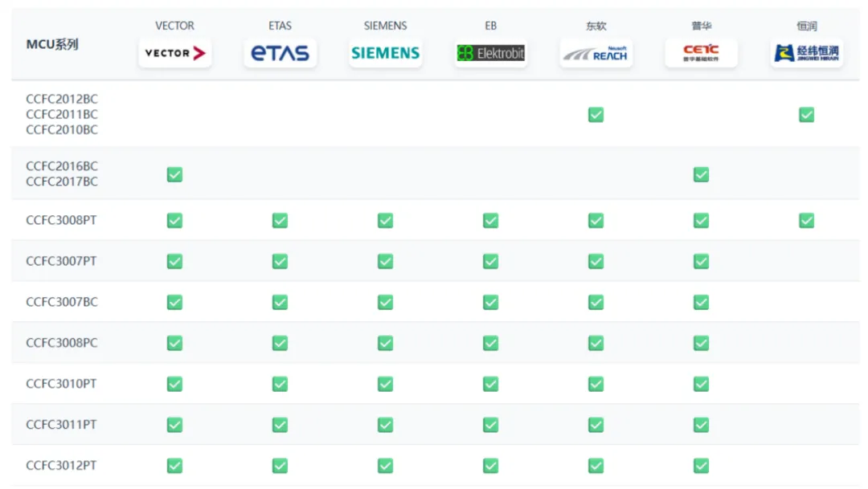
Task: Click the EB checkmark in CCFC3007BC row
Action: coord(490,302)
